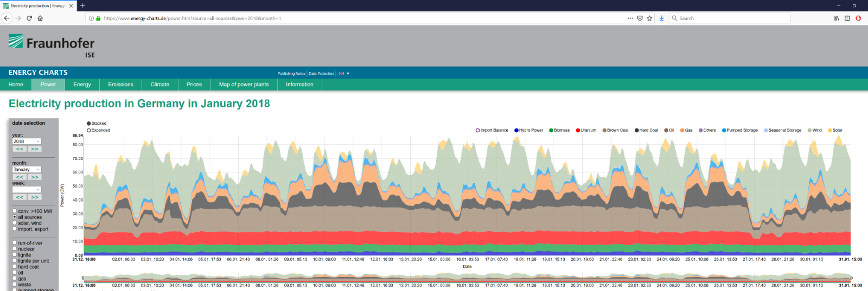Image resolution: width=868 pixels, height=291 pixels.
Task: Select the 'solar, wind' source option
Action: click(15, 223)
